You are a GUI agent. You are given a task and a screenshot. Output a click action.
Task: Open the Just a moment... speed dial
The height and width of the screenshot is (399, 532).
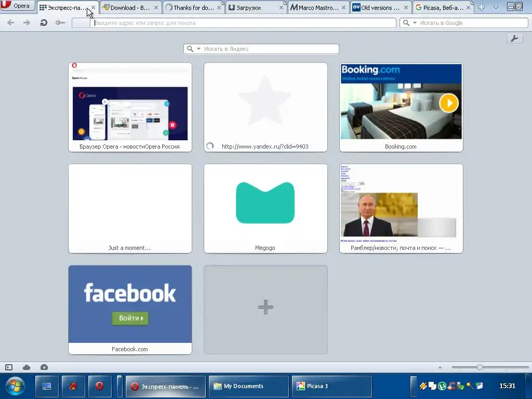point(130,209)
